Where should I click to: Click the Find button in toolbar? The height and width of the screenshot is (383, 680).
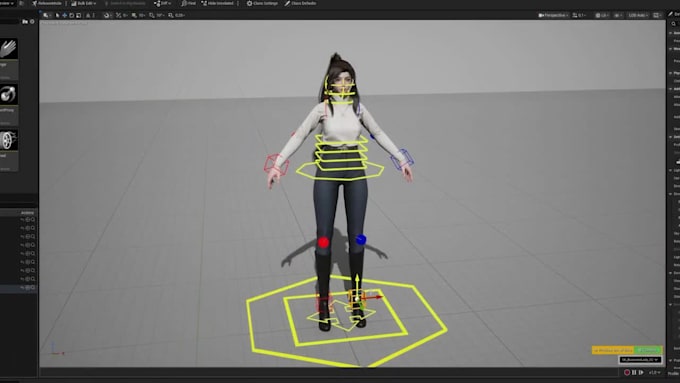pos(189,3)
